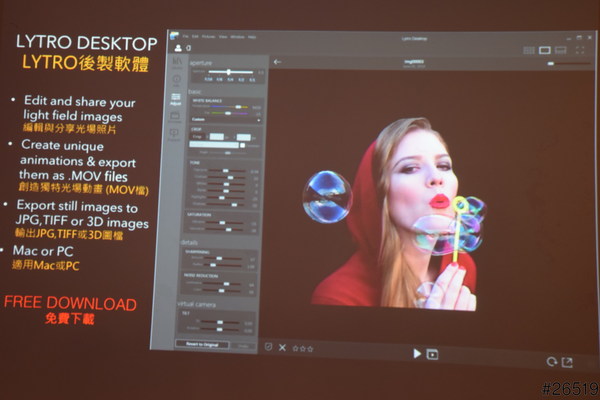Adjust the white balance tint slider
Screen dimensions: 600x400
[230, 113]
